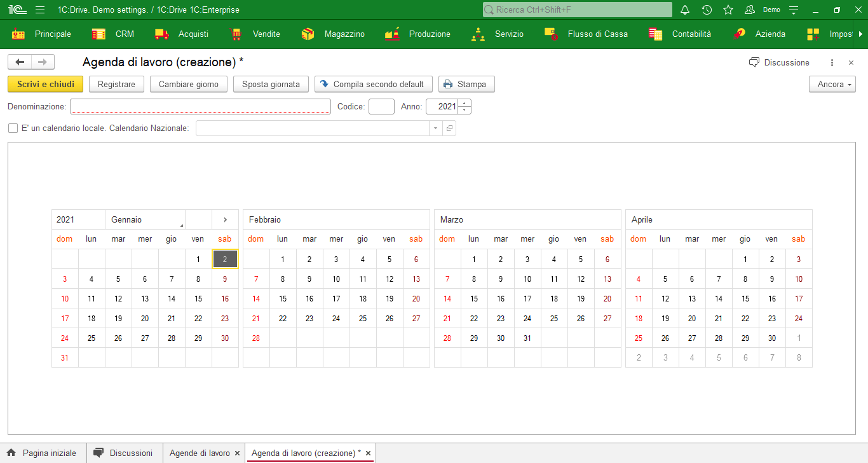
Task: Click the Produzione factory icon
Action: [x=392, y=34]
